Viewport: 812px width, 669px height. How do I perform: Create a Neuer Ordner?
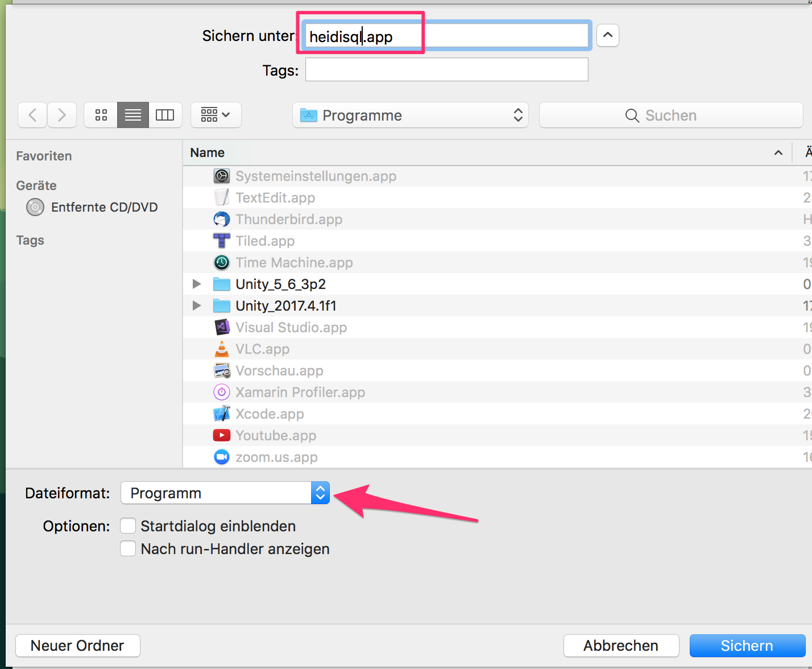click(77, 646)
